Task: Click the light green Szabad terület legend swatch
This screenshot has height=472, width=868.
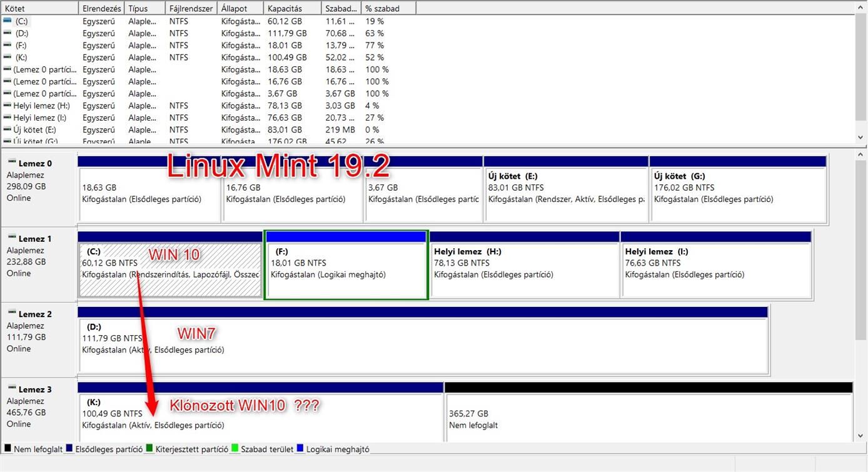Action: click(235, 449)
